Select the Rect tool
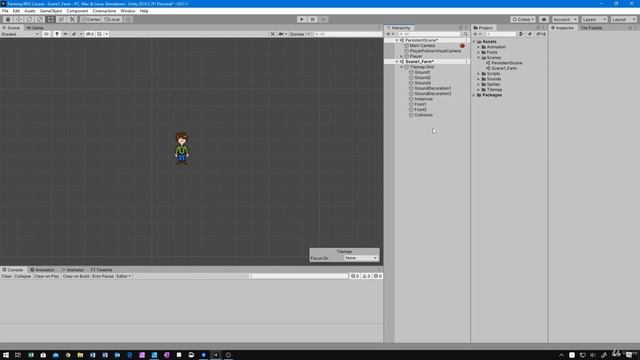Viewport: 640px width, 360px height. pos(50,19)
